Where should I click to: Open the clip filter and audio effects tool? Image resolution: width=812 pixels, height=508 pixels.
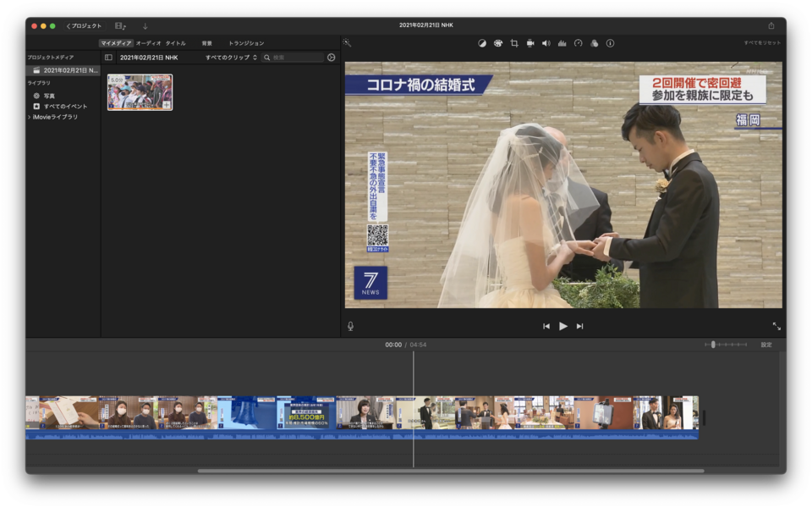tap(594, 43)
